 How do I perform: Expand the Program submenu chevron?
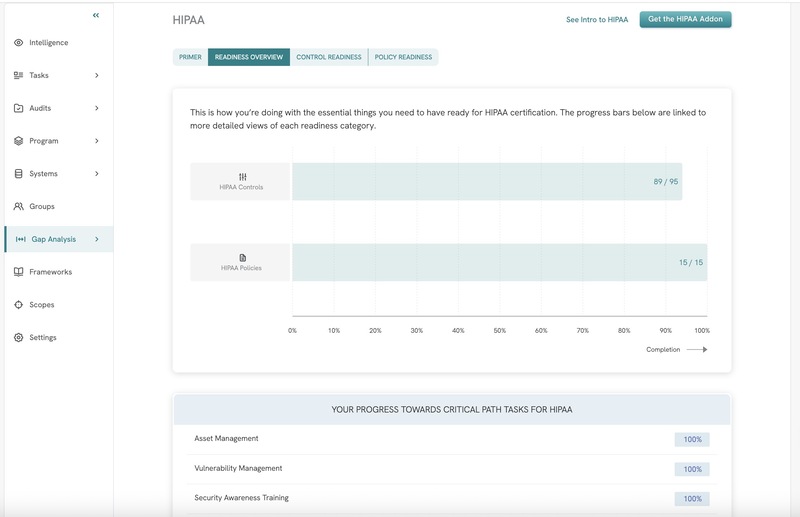pos(96,141)
